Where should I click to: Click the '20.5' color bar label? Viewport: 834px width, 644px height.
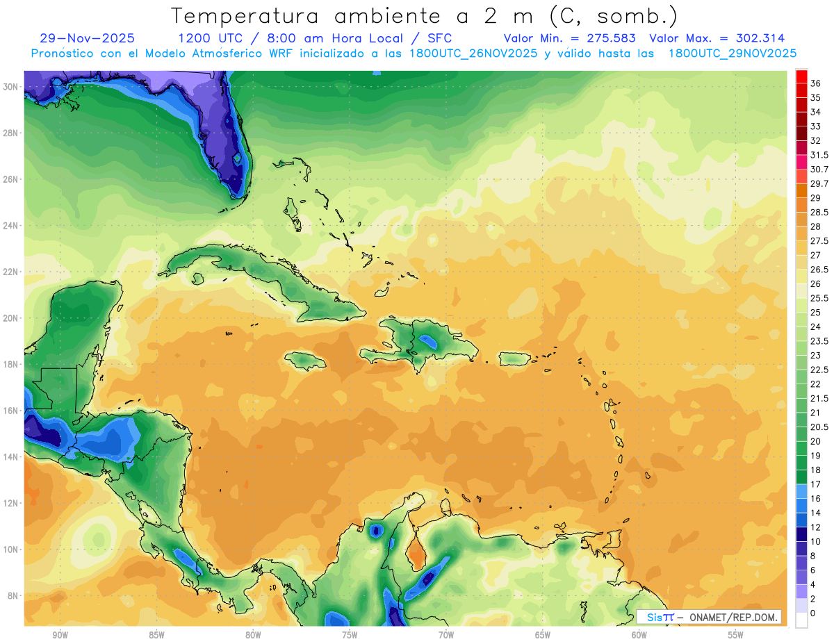(x=819, y=427)
